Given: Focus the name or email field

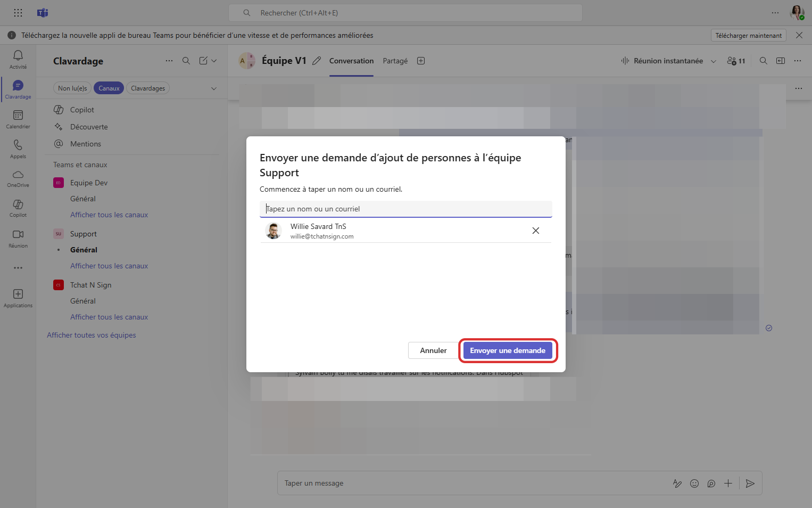Looking at the screenshot, I should click(406, 209).
